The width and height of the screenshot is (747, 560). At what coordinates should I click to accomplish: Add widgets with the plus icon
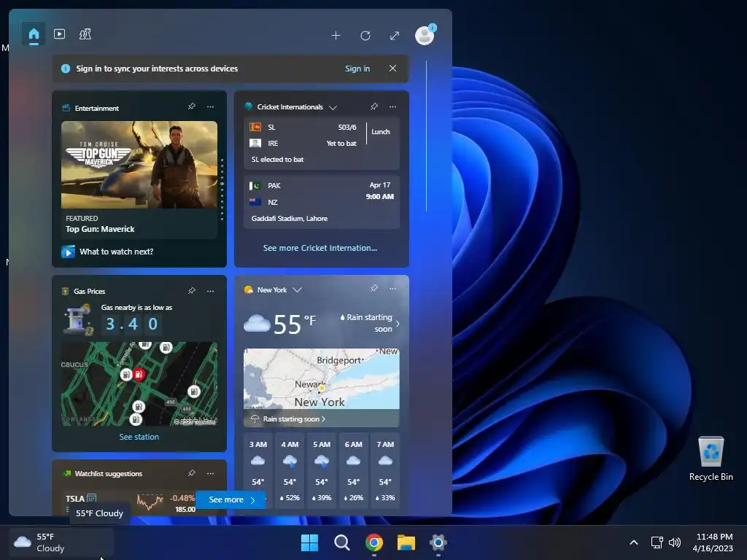point(336,36)
